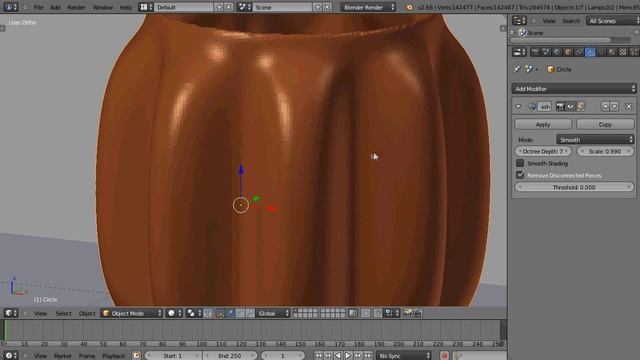640x360 pixels.
Task: Open the Blender Render engine dropdown
Action: click(x=368, y=7)
